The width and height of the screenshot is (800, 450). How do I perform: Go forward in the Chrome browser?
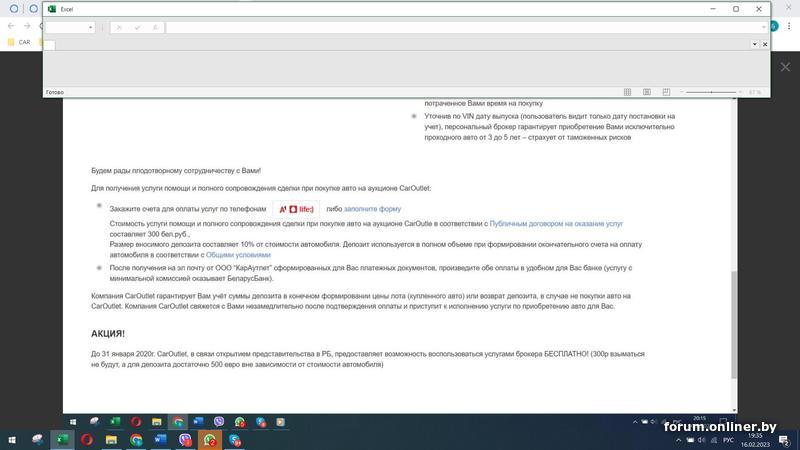click(x=27, y=26)
